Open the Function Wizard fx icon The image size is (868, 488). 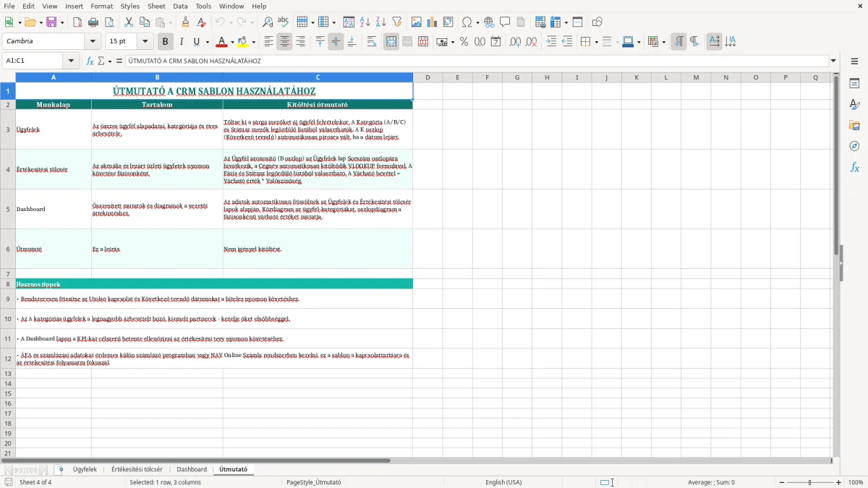pyautogui.click(x=90, y=61)
